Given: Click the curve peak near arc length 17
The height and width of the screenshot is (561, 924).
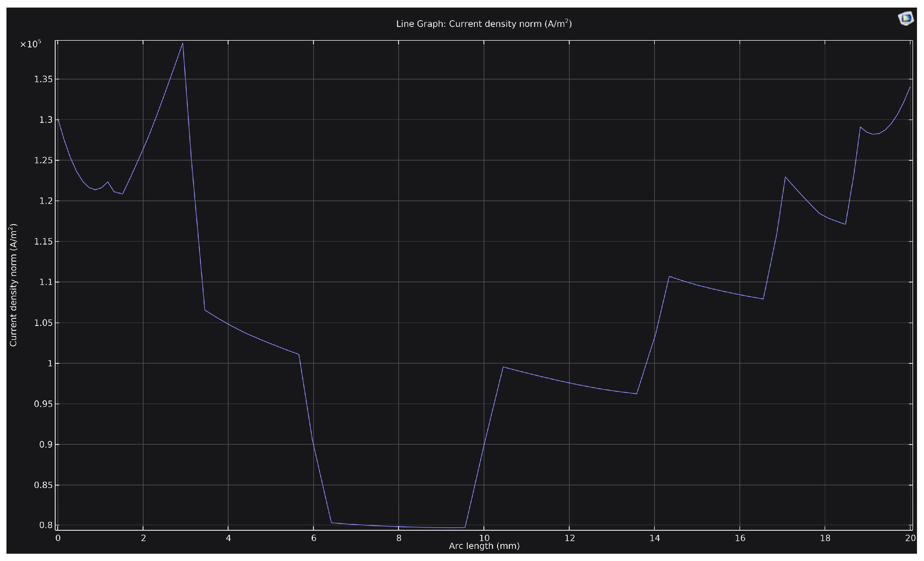Looking at the screenshot, I should (x=785, y=177).
